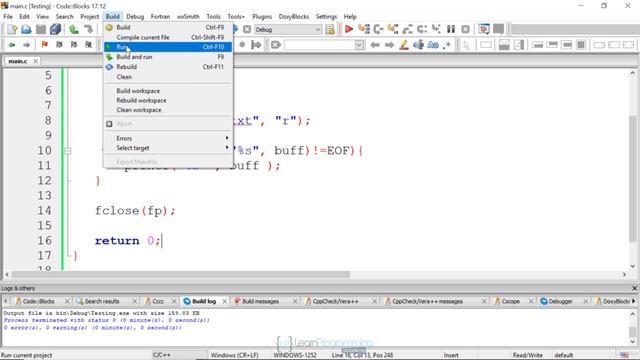This screenshot has width=640, height=360.
Task: Click the Run to cursor debug icon
Action: point(364,29)
